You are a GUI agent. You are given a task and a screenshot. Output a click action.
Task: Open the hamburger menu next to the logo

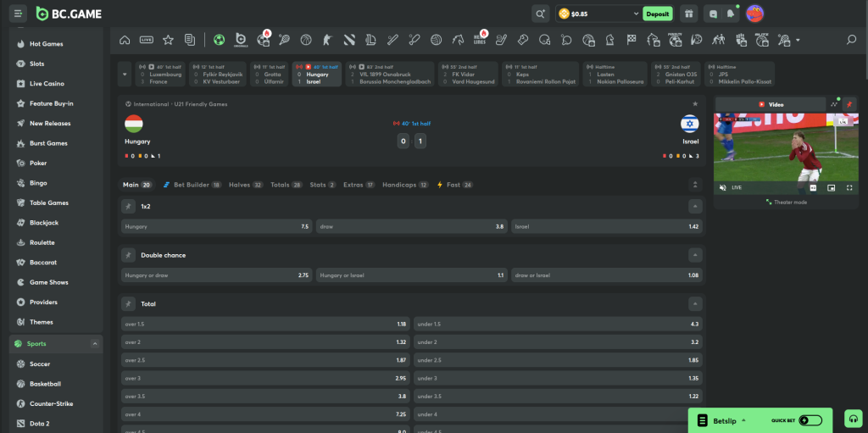point(18,14)
